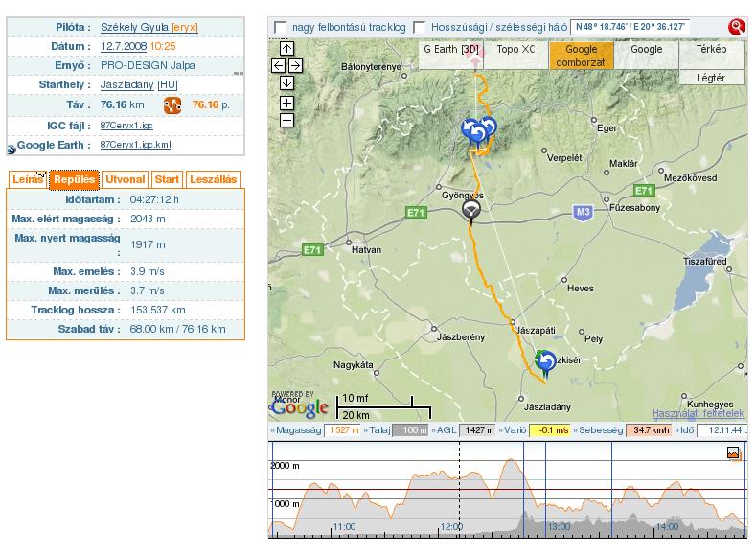Click the Szabad táv value 68.00 km
Screen dimensions: 756x556
(x=151, y=330)
